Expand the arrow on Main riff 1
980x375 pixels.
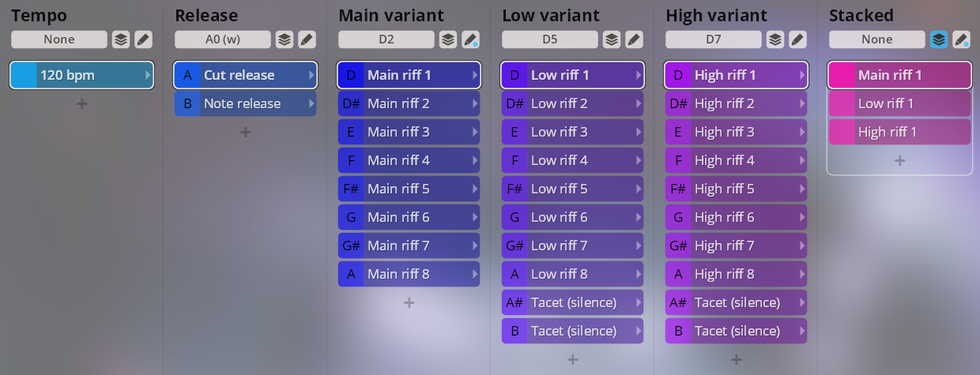coord(475,76)
